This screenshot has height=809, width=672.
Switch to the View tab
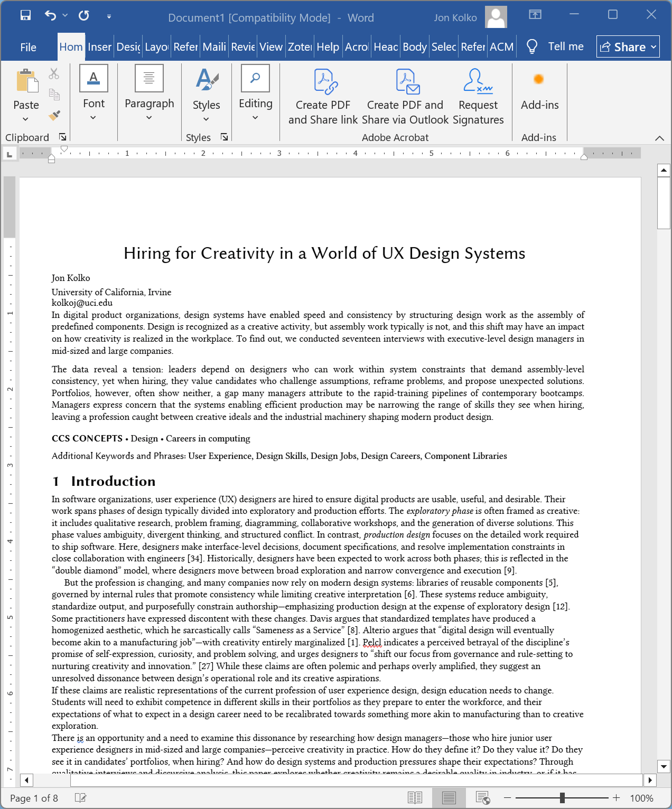(x=270, y=47)
